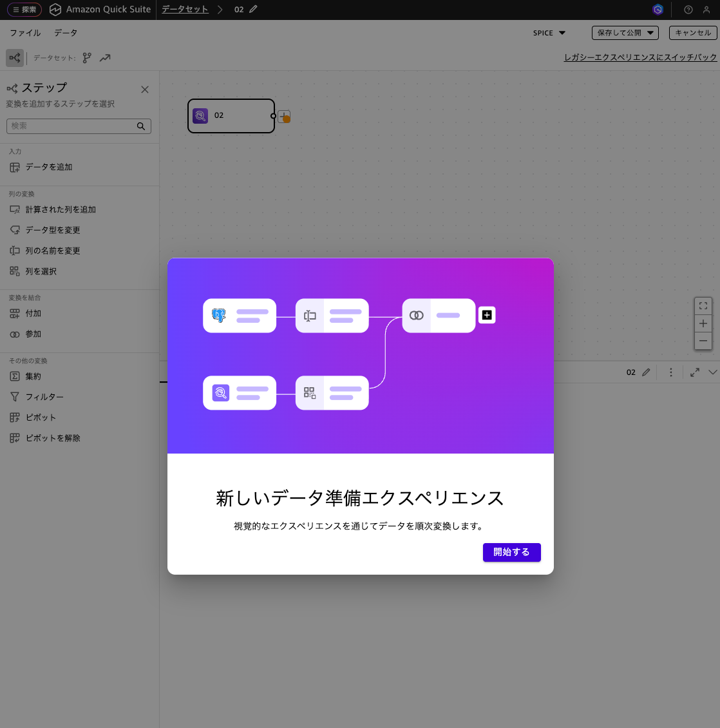
Task: Click the キャンセル button
Action: (x=693, y=33)
